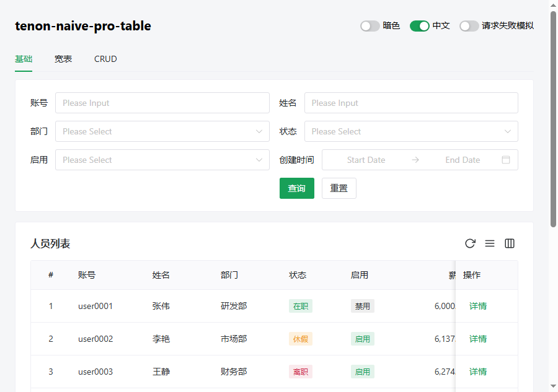Click the user0002 account cell
The width and height of the screenshot is (558, 392).
tap(95, 339)
